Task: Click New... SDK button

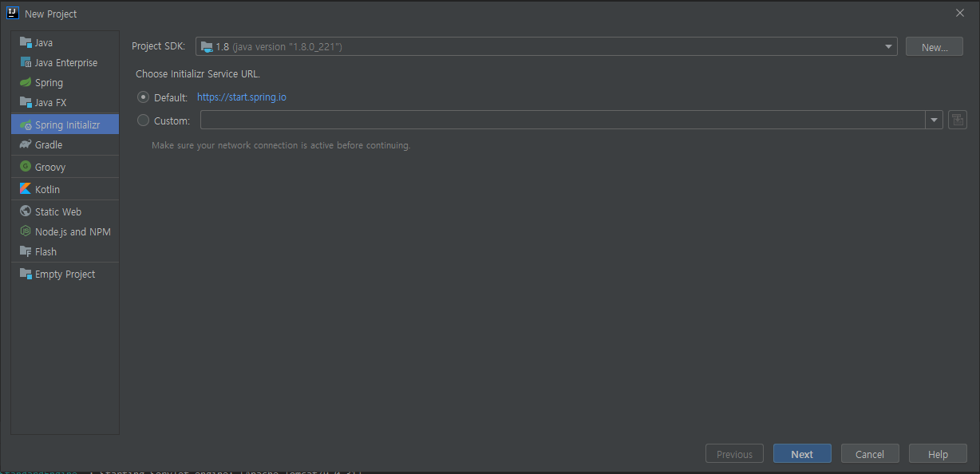Action: tap(935, 47)
